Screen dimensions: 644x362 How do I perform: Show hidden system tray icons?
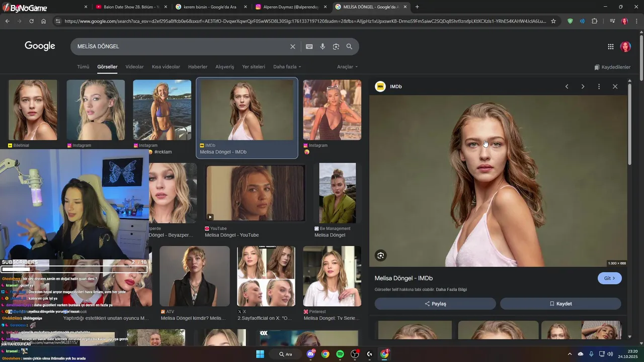point(570,354)
